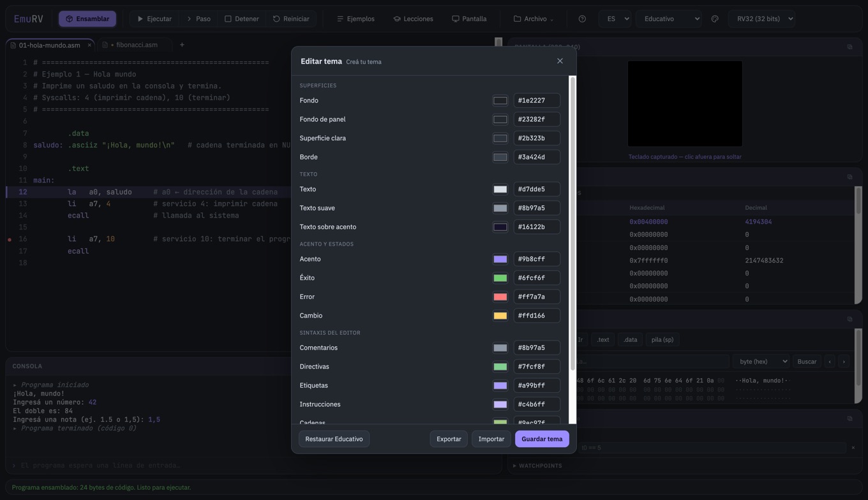Click the black Pantalla display canvas
This screenshot has width=868, height=500.
coord(685,104)
